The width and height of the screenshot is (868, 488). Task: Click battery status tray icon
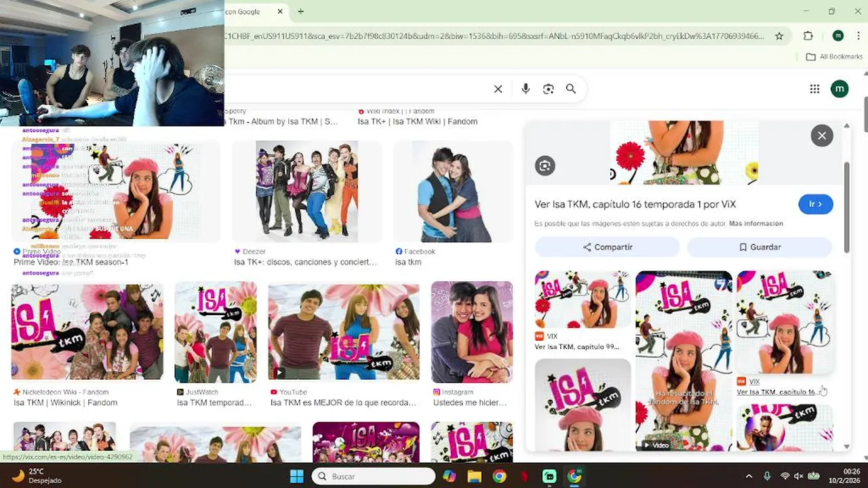(x=814, y=476)
